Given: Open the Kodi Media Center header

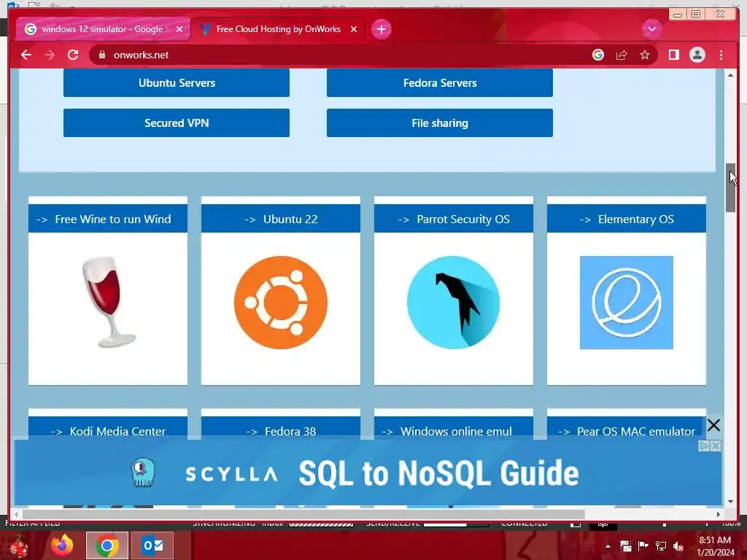Looking at the screenshot, I should click(108, 429).
